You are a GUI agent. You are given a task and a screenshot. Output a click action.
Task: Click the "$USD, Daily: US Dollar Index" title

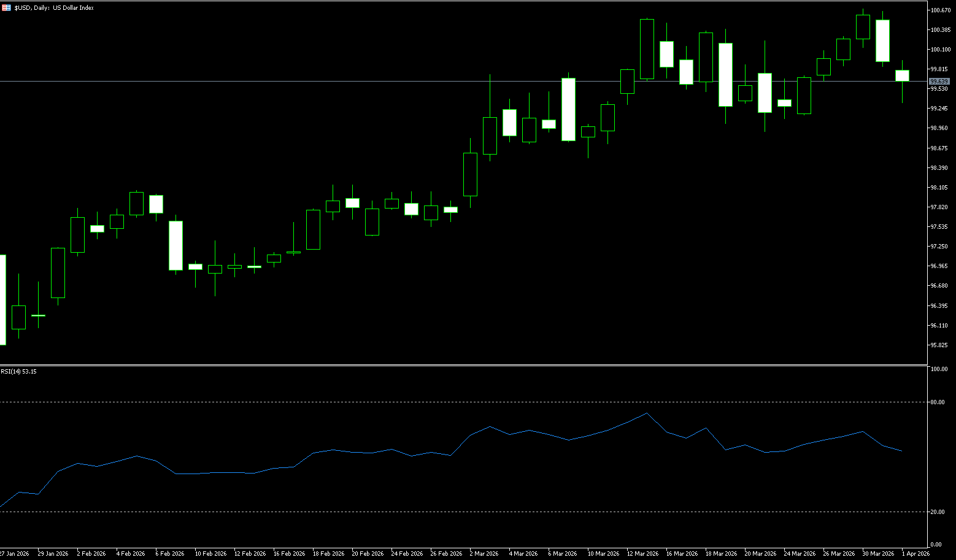[x=54, y=8]
